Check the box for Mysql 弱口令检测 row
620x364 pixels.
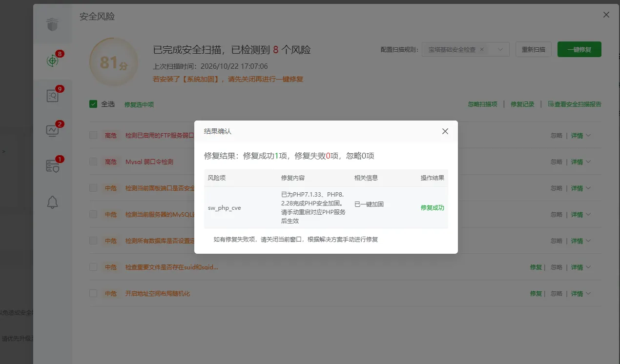[x=93, y=162]
